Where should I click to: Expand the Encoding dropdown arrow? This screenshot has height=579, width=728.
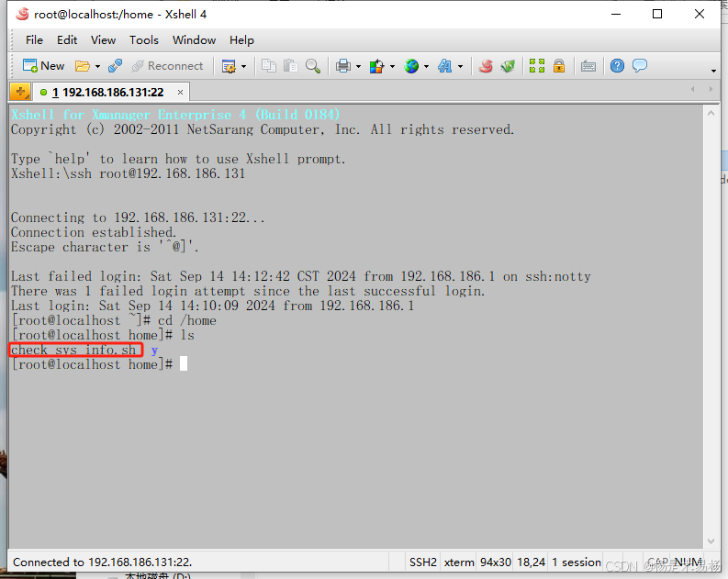(426, 67)
